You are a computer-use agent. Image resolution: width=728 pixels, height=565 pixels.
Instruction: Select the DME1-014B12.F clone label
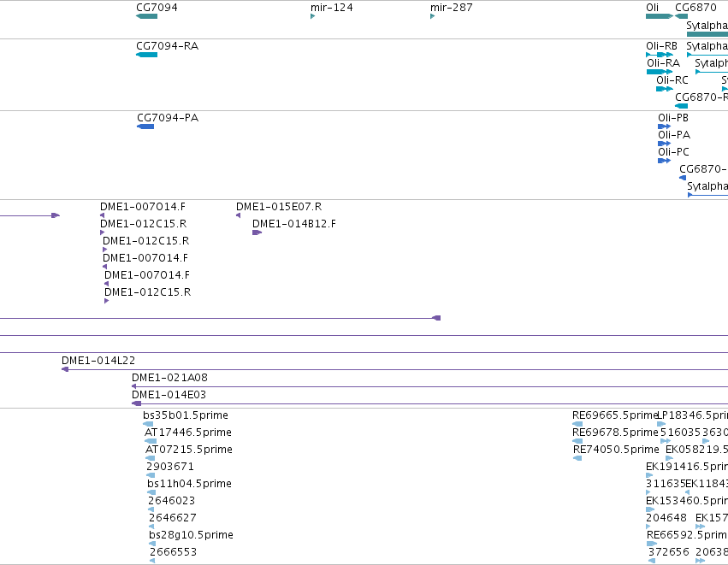(294, 224)
